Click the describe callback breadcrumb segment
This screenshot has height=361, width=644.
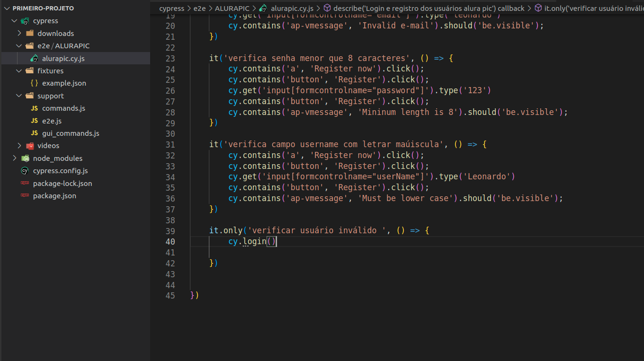(429, 9)
